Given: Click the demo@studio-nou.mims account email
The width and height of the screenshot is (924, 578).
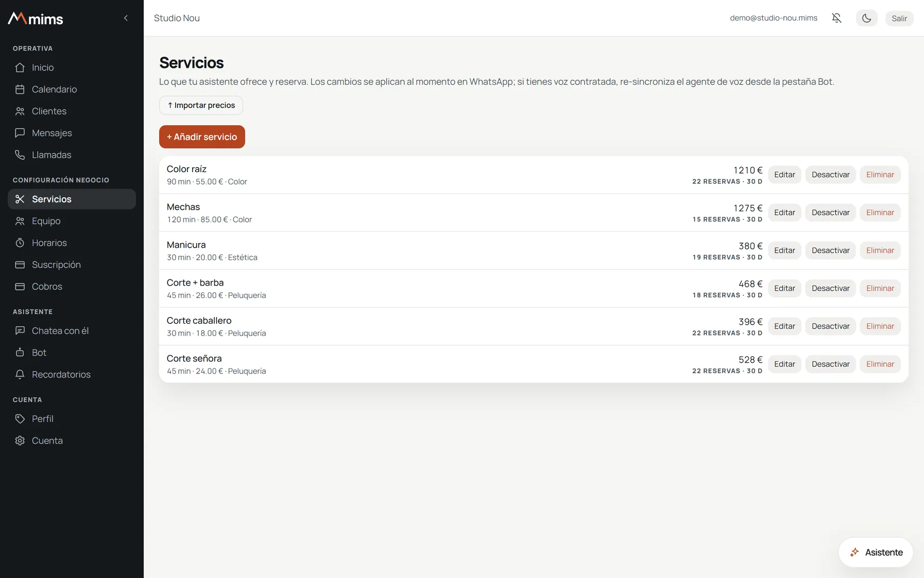Looking at the screenshot, I should point(774,18).
